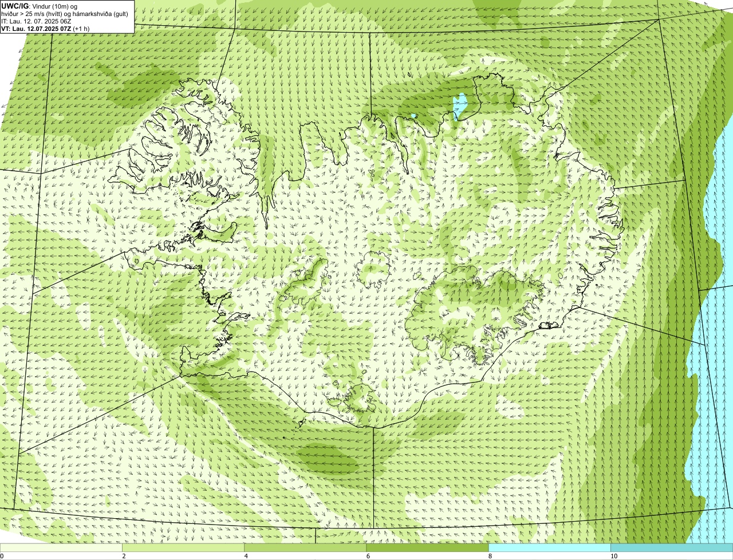Click the 'VT: Lau. 12.07.2025 07Z (+1 h)' line
Image resolution: width=733 pixels, height=560 pixels.
[x=45, y=29]
